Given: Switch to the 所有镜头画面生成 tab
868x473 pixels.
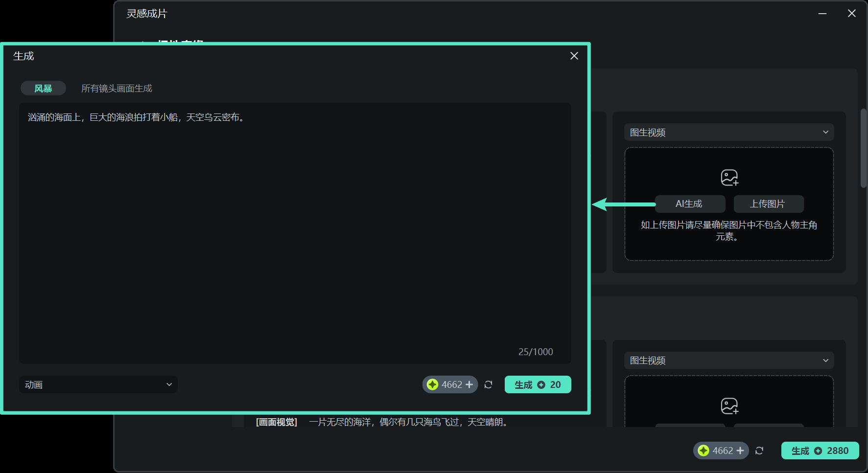Looking at the screenshot, I should [x=117, y=88].
